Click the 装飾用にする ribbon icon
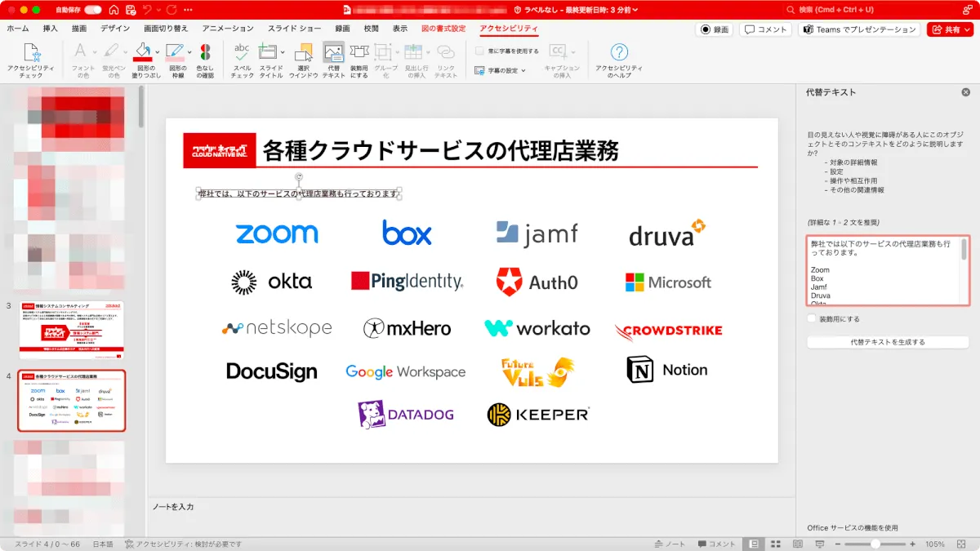 point(359,60)
